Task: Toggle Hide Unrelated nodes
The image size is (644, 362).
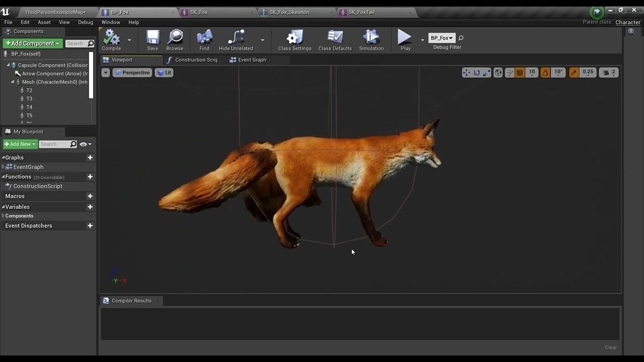Action: pos(236,40)
